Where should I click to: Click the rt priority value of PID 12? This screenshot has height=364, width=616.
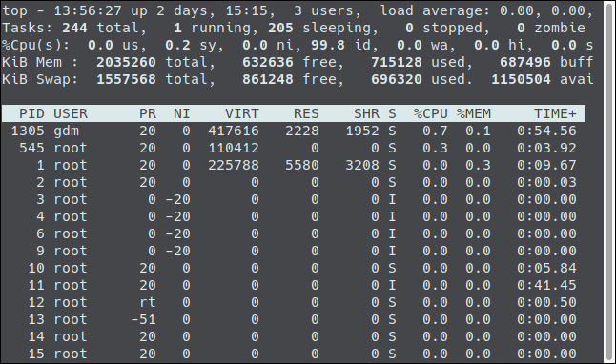click(x=148, y=302)
